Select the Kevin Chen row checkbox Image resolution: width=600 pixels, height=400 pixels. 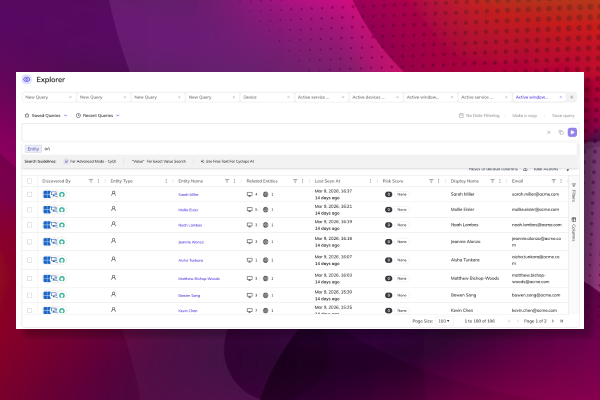click(29, 310)
